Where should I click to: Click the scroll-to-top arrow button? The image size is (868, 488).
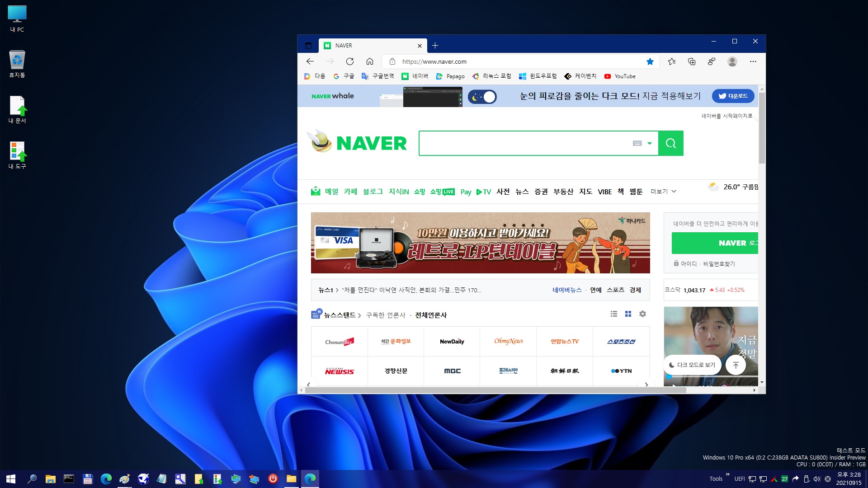pyautogui.click(x=736, y=365)
